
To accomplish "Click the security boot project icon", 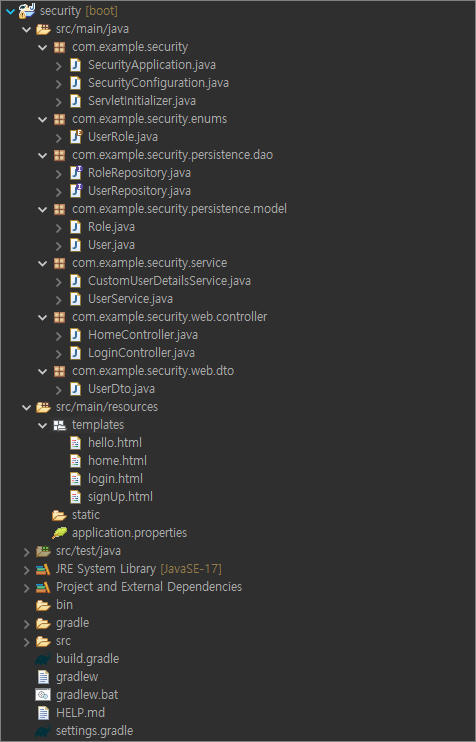I will coord(27,11).
